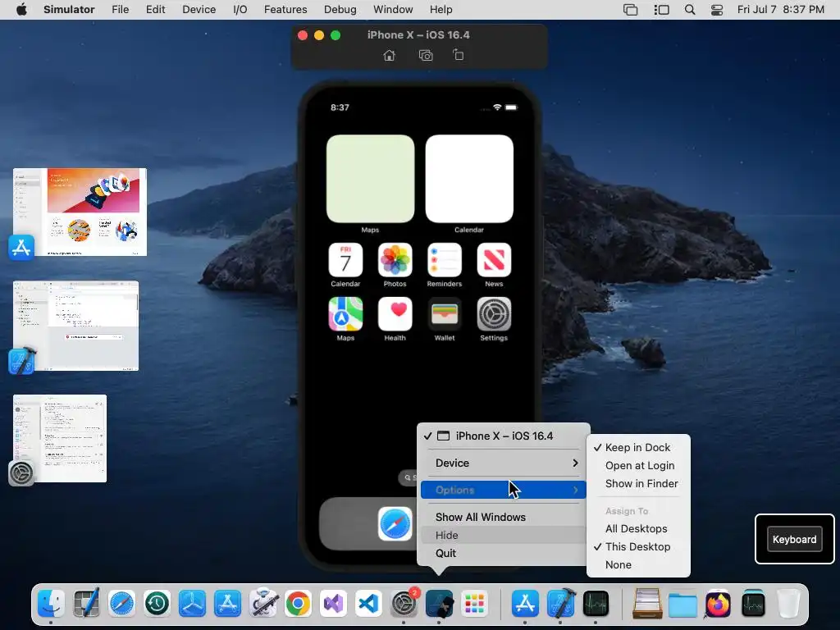This screenshot has height=630, width=840.
Task: Click the Keyboard button
Action: pos(794,540)
